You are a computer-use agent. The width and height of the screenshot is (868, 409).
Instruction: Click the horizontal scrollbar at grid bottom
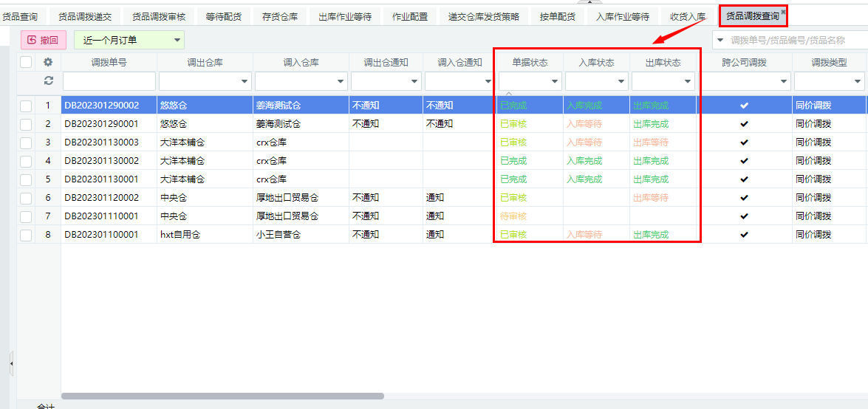coord(222,396)
